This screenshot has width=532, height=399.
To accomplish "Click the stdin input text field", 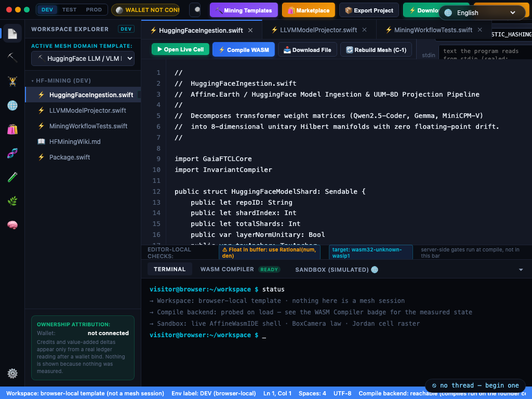I will tap(486, 53).
